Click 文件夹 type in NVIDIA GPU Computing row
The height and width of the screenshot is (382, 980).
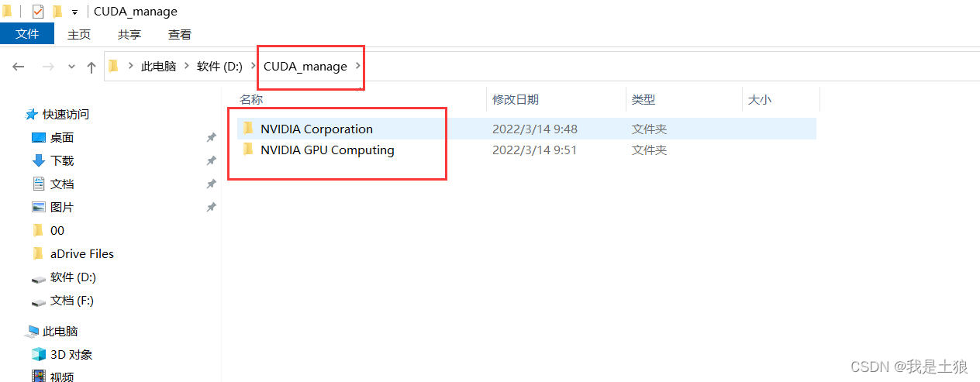point(649,150)
